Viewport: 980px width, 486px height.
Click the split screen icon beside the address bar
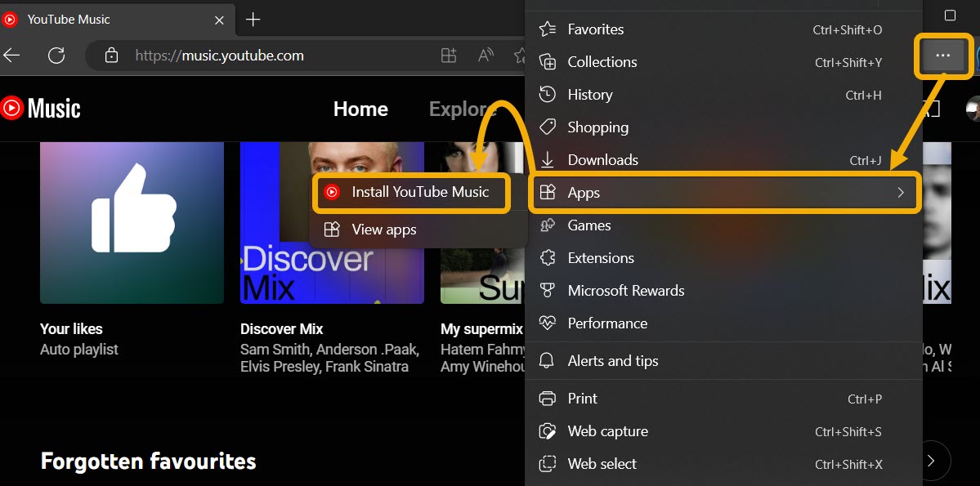[x=448, y=56]
